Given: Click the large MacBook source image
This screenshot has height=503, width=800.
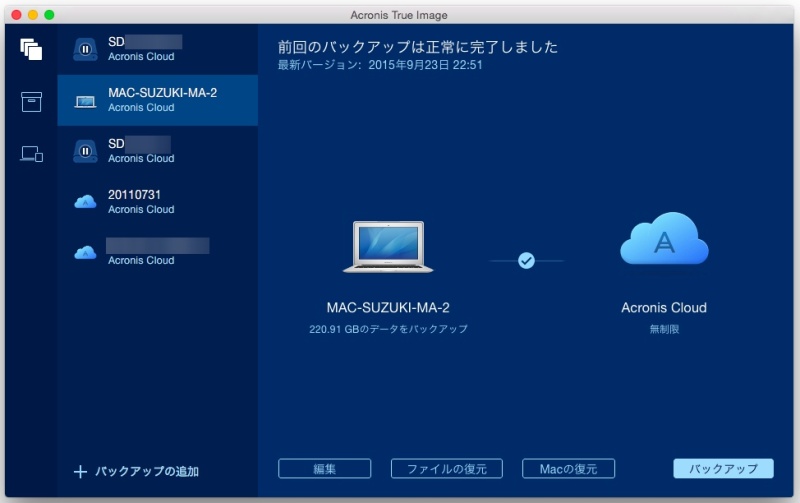Looking at the screenshot, I should 388,247.
